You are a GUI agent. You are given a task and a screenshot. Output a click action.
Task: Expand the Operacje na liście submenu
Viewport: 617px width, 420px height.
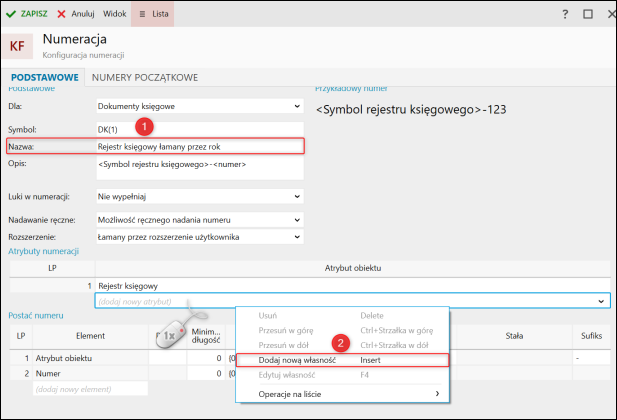pos(342,394)
